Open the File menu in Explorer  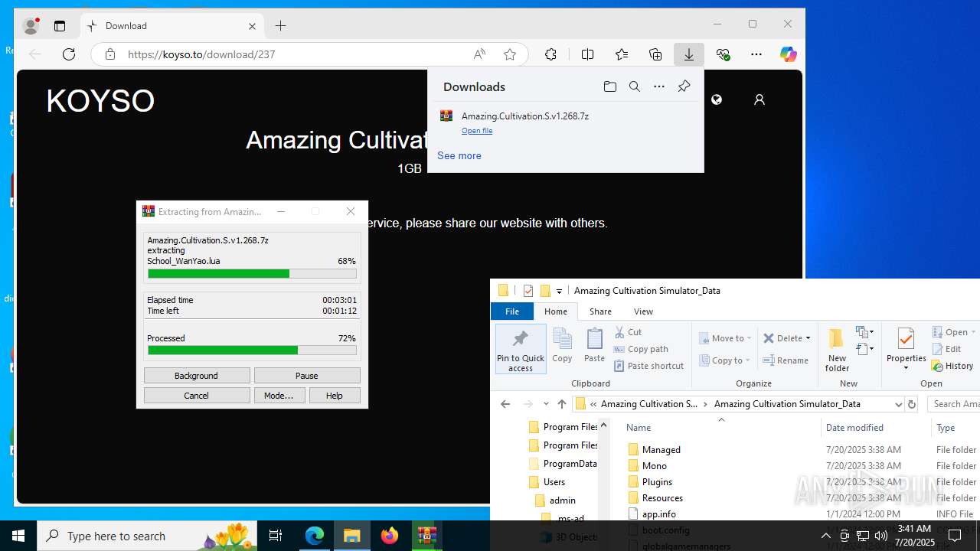(x=512, y=311)
